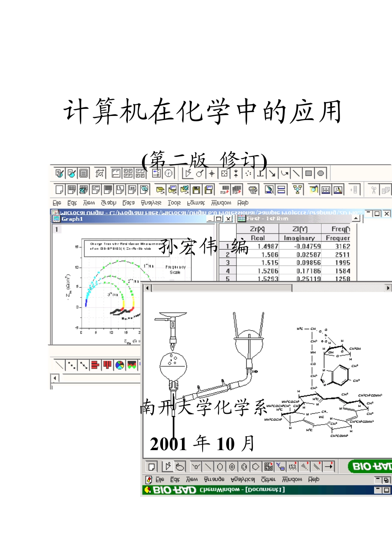Choose the Pie chart plot icon

120,365
